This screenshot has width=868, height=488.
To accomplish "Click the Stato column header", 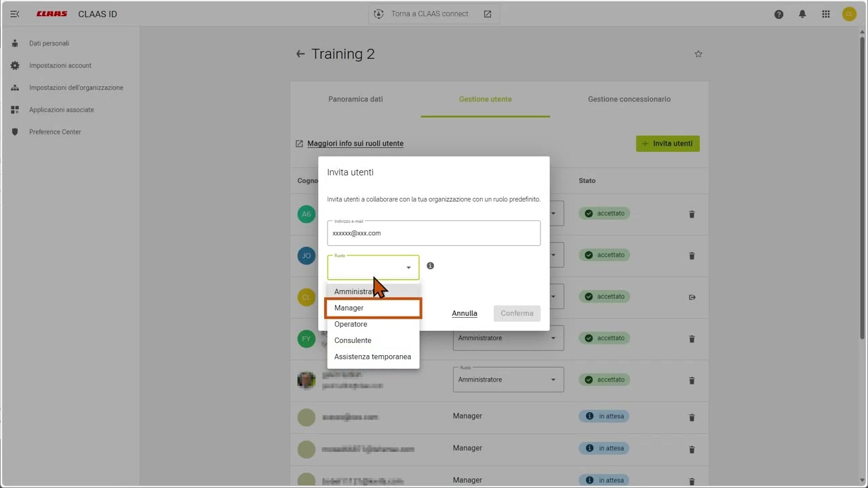I will [587, 181].
